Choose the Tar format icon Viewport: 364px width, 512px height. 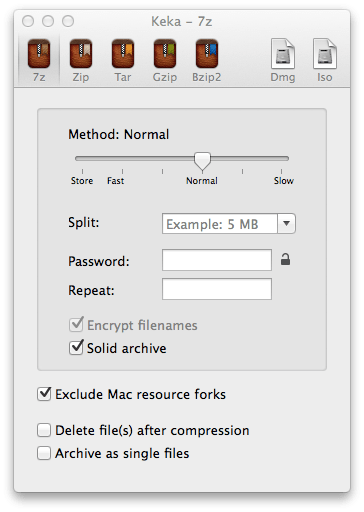click(x=123, y=54)
